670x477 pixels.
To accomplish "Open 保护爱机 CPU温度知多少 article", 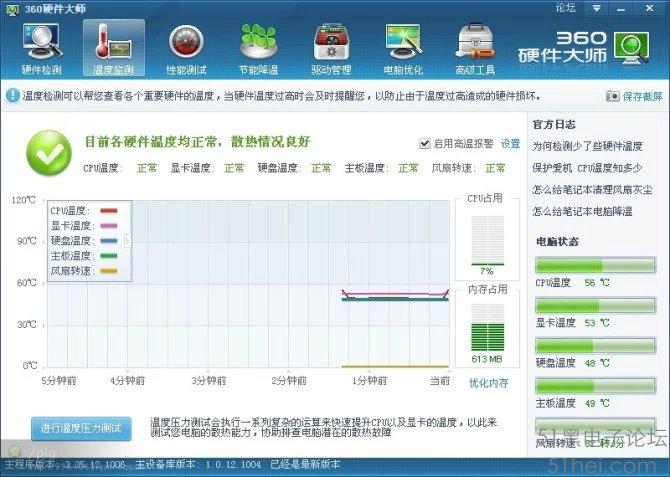I will coord(587,168).
